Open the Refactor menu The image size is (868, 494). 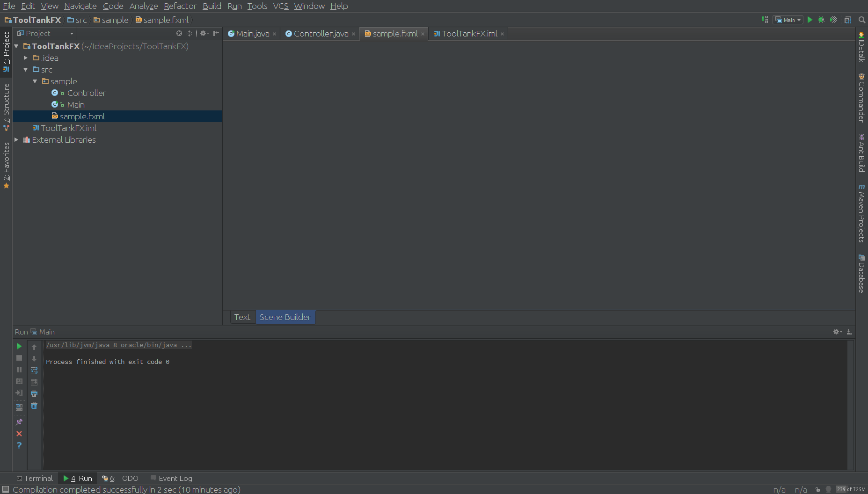tap(180, 6)
